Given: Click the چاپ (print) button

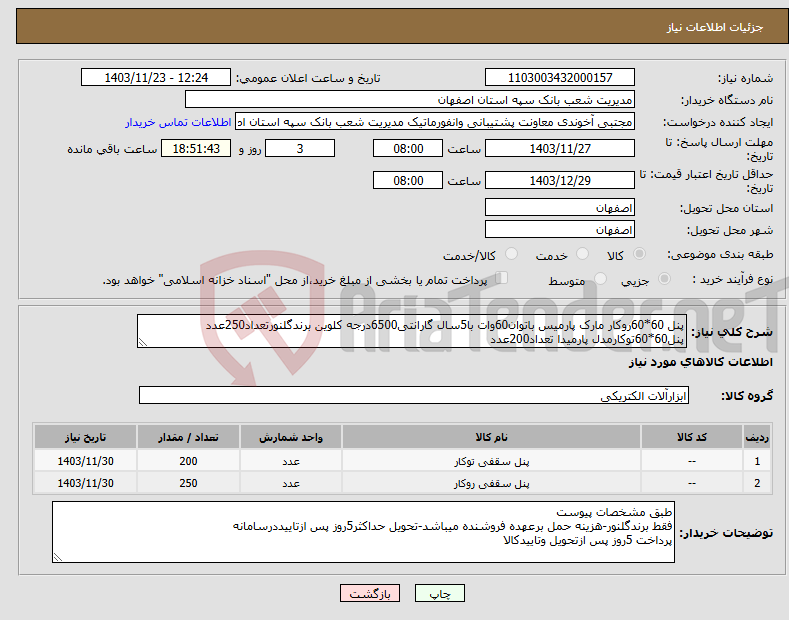Looking at the screenshot, I should [439, 593].
